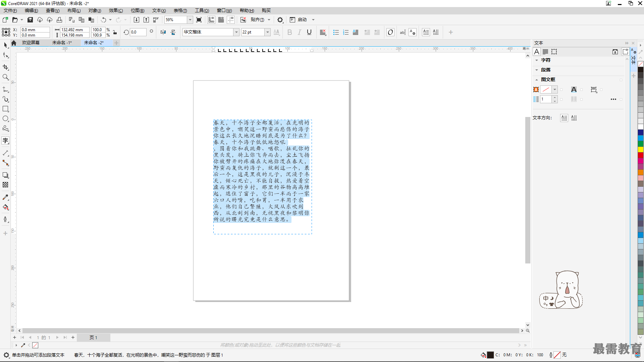This screenshot has width=644, height=362.
Task: Open the 表格 Table menu
Action: pyautogui.click(x=180, y=10)
